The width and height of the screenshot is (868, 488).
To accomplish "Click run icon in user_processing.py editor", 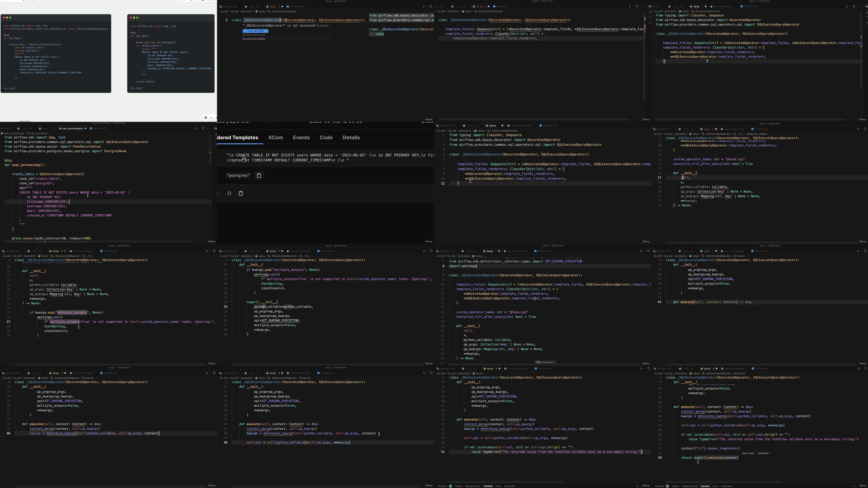I will click(x=196, y=128).
